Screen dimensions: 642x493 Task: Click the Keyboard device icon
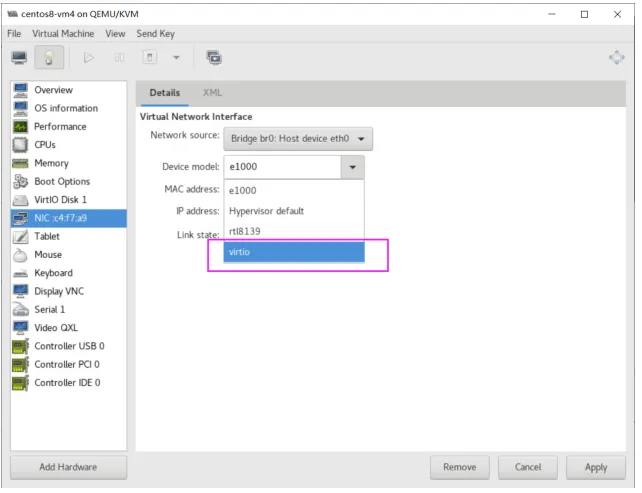point(20,274)
